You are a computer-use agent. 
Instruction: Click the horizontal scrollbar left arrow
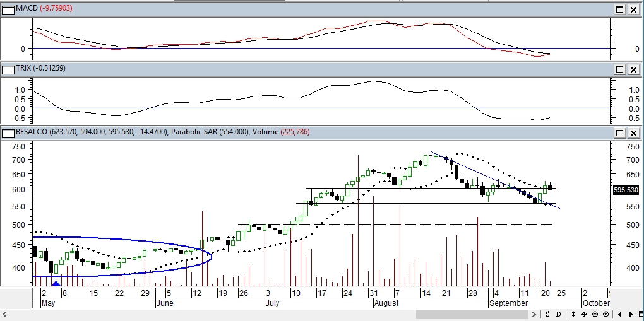coord(4,315)
